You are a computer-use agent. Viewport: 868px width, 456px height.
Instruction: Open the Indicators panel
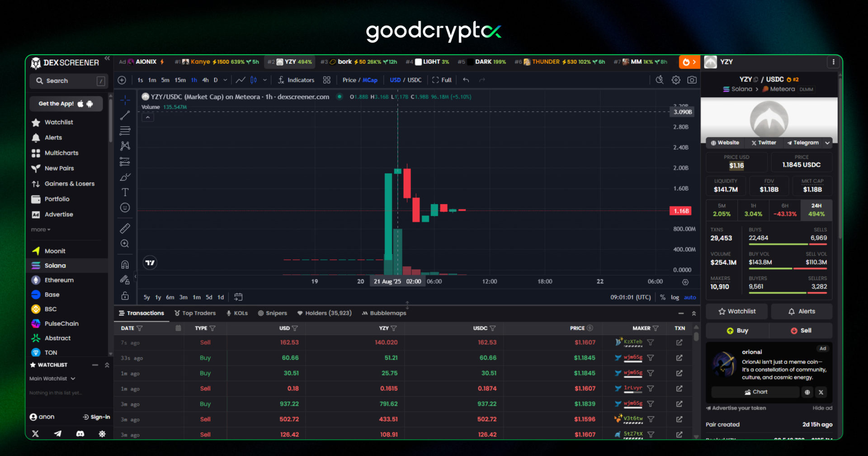301,80
